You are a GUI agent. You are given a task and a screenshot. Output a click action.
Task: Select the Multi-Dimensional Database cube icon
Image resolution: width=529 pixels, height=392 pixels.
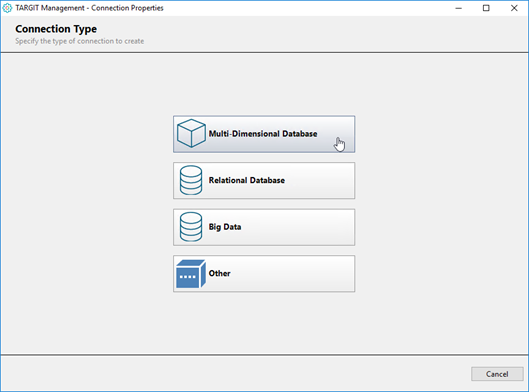tap(191, 134)
